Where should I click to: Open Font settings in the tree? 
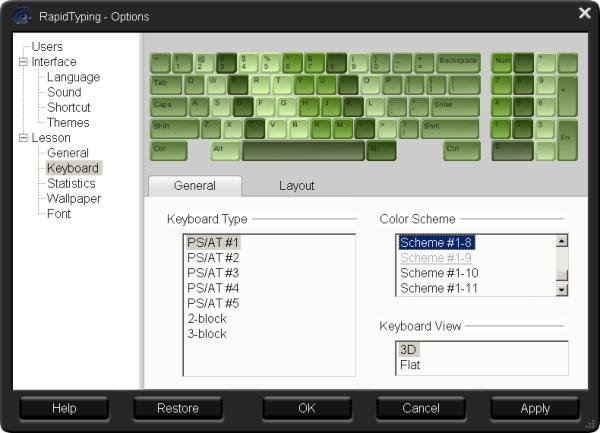[x=59, y=213]
